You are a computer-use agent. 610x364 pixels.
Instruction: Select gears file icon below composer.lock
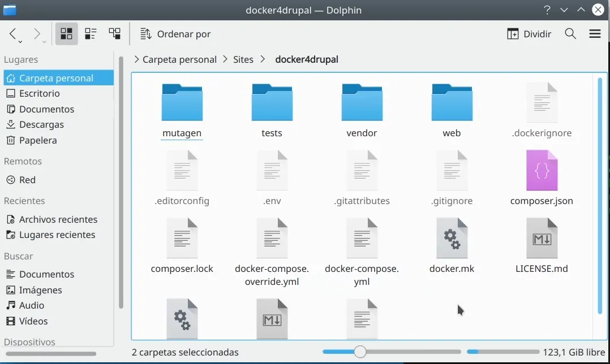(x=182, y=319)
